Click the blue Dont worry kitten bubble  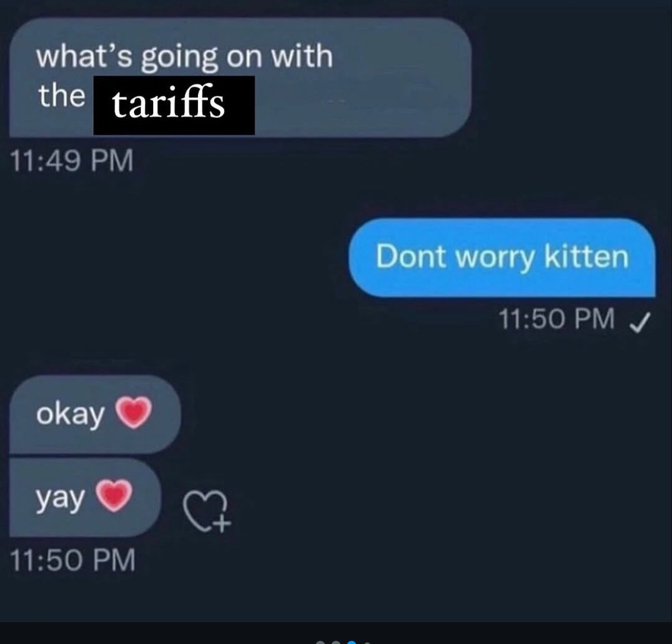(x=502, y=257)
